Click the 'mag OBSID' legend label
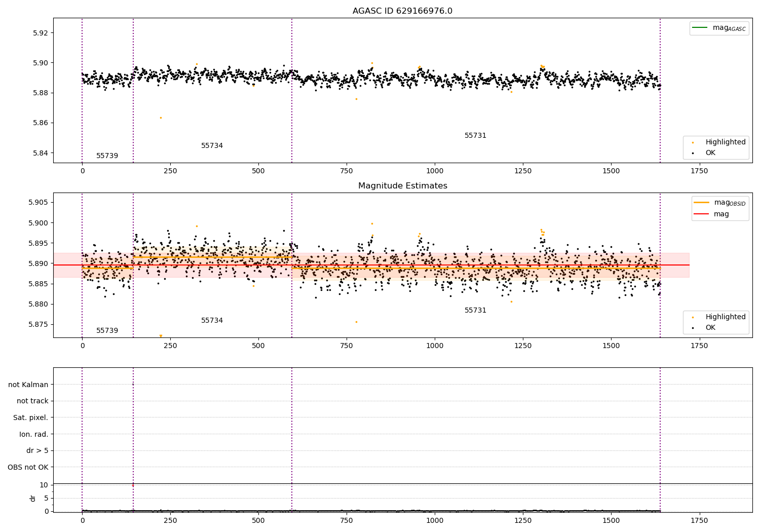The width and height of the screenshot is (760, 532). coord(730,203)
